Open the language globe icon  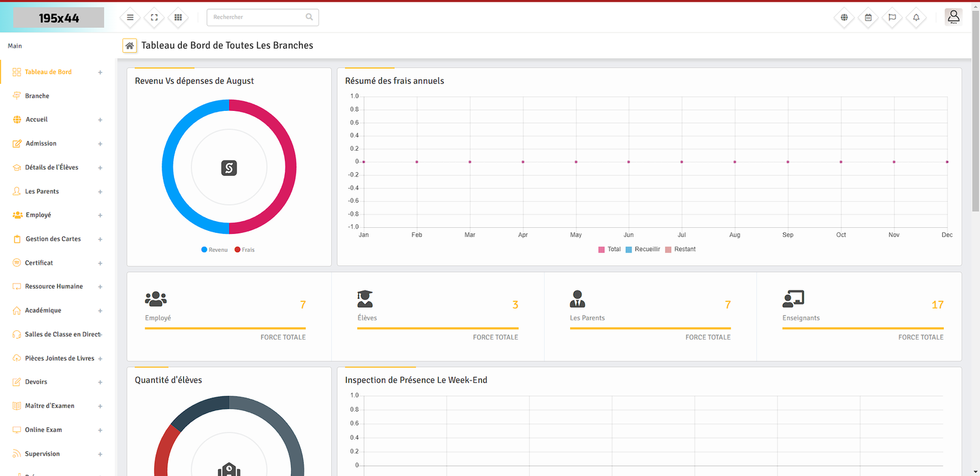click(844, 18)
